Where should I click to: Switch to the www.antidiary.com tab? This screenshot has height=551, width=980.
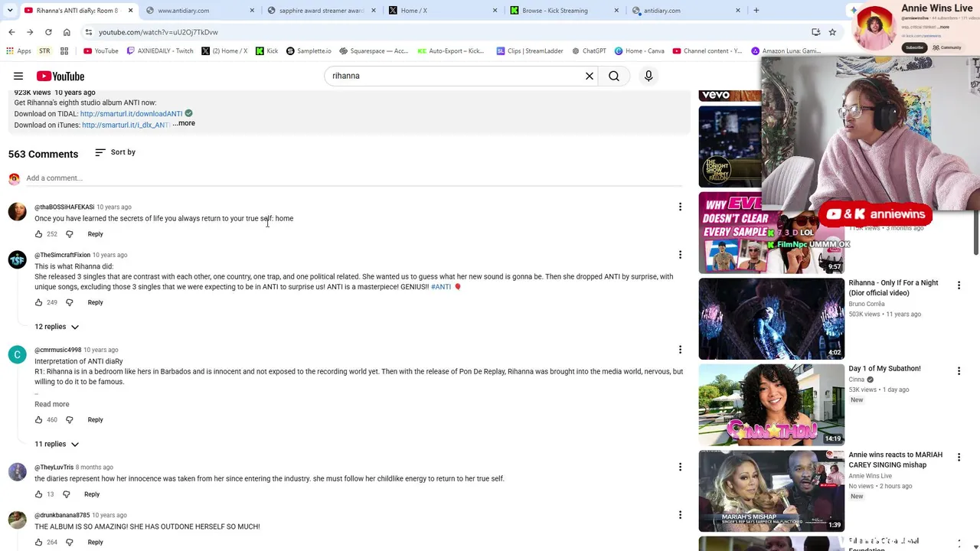click(x=201, y=11)
